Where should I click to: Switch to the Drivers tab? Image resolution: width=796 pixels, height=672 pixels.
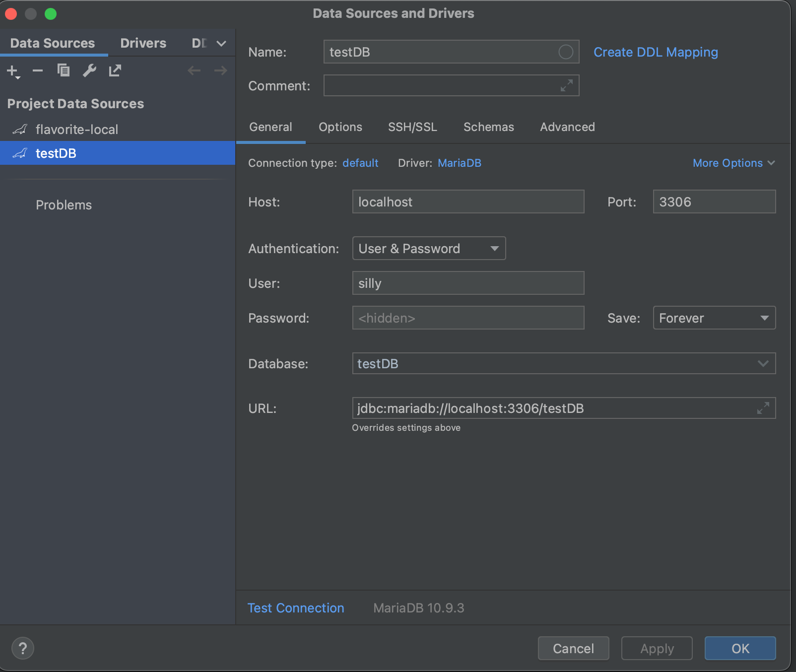pos(143,43)
